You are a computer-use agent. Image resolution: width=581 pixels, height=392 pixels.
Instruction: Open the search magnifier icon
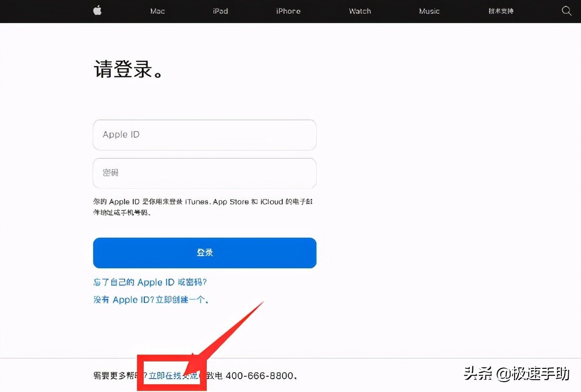567,11
